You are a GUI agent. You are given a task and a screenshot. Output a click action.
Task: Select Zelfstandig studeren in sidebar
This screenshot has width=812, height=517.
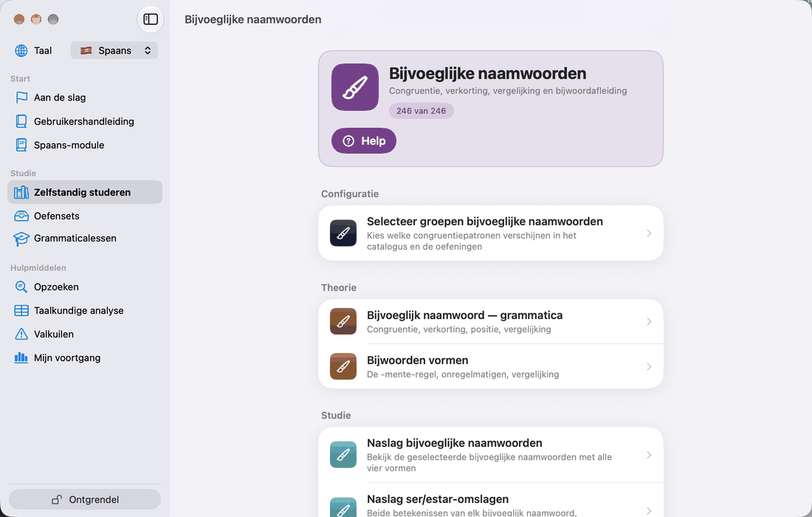point(85,192)
